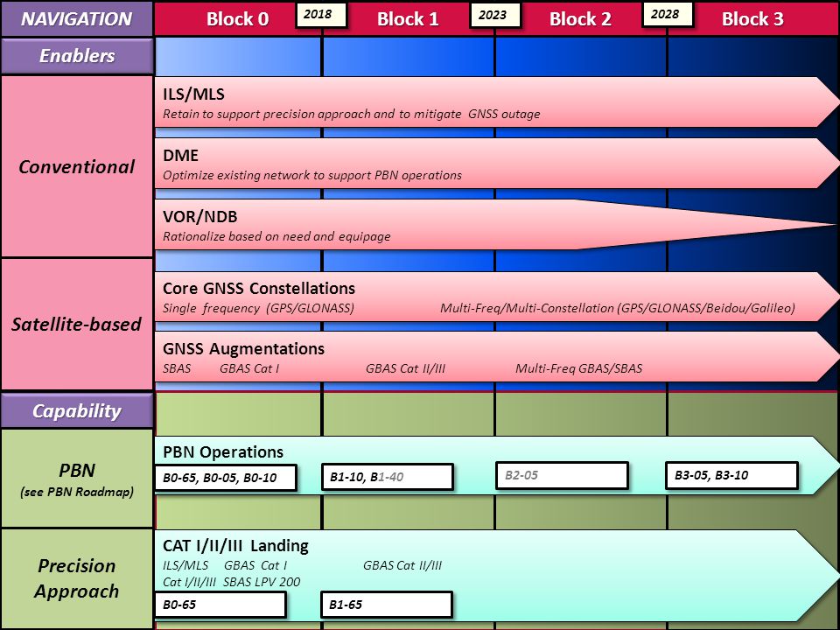Select the Block 1 column header

pos(408,19)
